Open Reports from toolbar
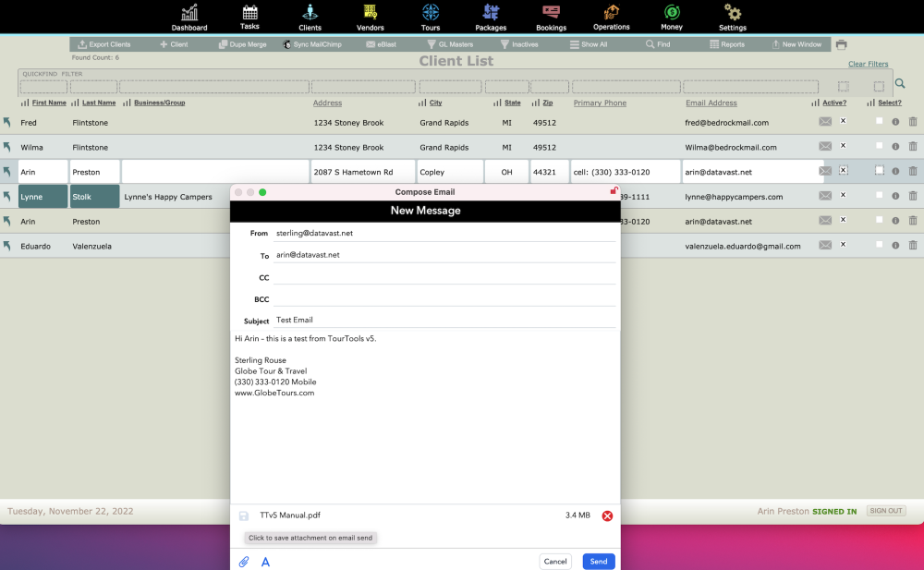 tap(726, 44)
